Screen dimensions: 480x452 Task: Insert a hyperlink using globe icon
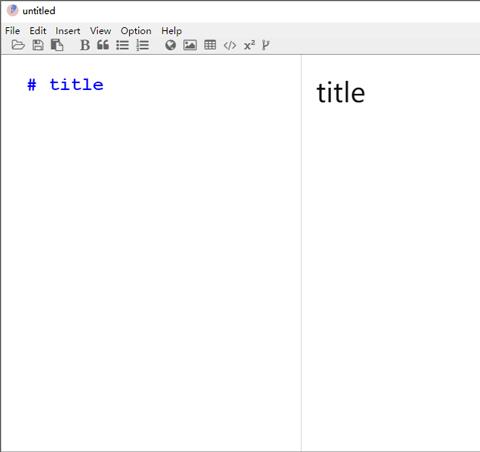(170, 45)
